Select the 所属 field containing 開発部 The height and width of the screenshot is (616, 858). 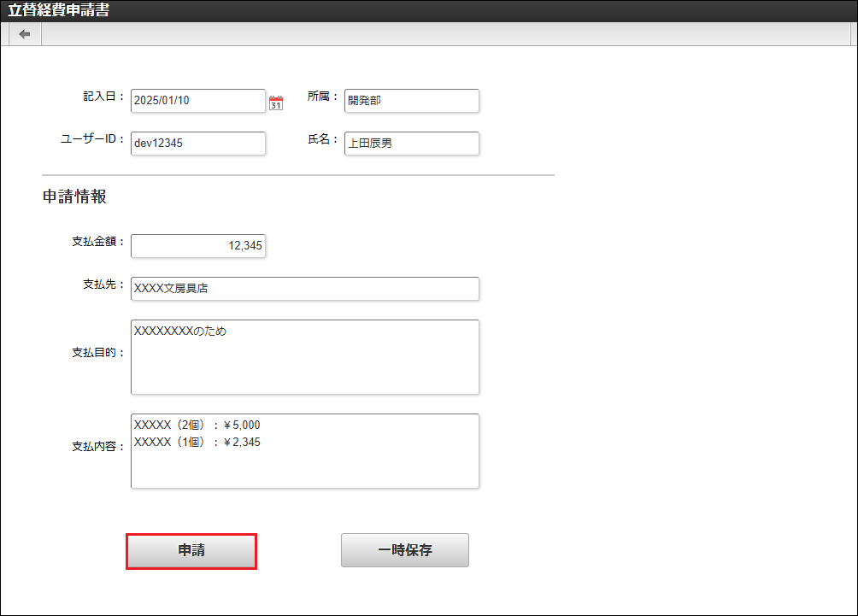pyautogui.click(x=411, y=101)
